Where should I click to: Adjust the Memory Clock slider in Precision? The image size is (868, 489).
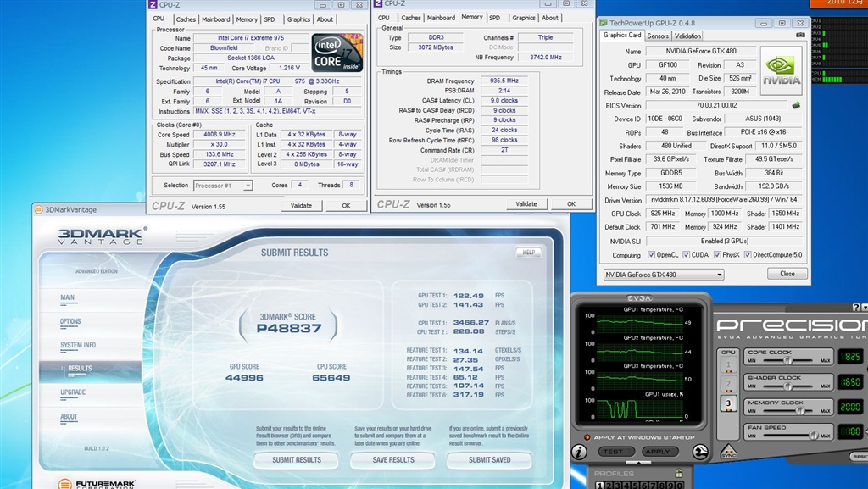click(x=800, y=411)
